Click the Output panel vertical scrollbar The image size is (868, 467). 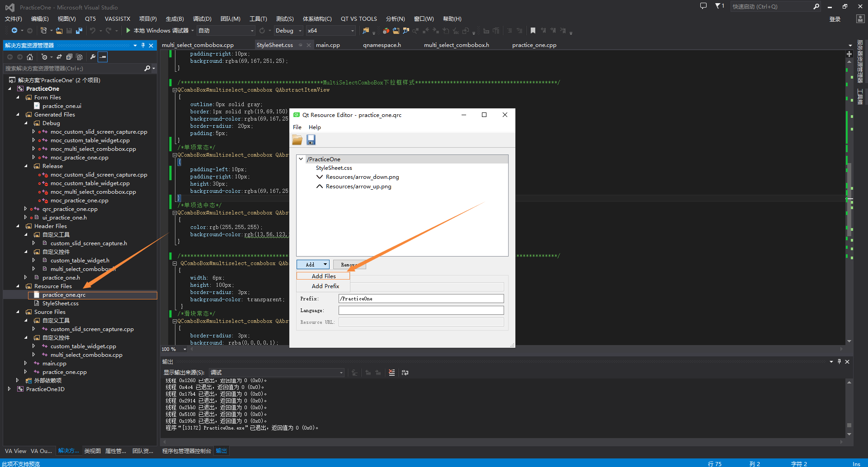849,408
